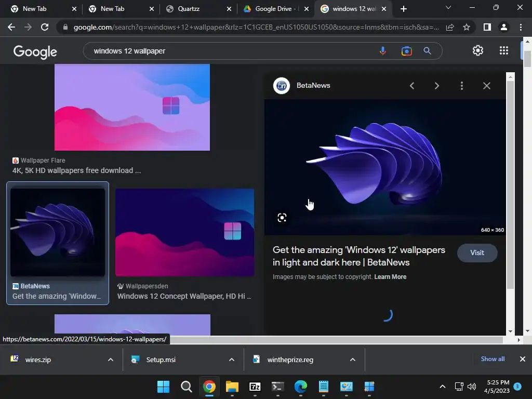The width and height of the screenshot is (532, 399).
Task: Click the BetaNews logo in preview
Action: pos(282,86)
